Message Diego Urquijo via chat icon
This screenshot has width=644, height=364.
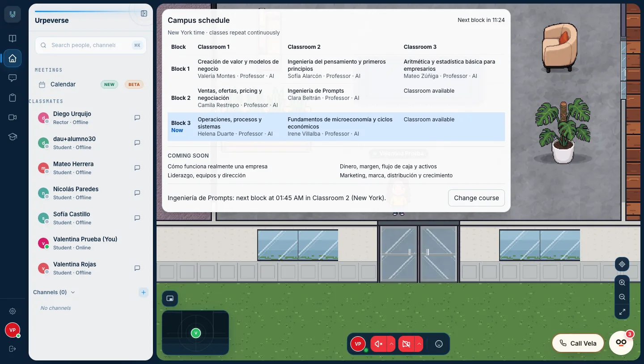tap(137, 118)
